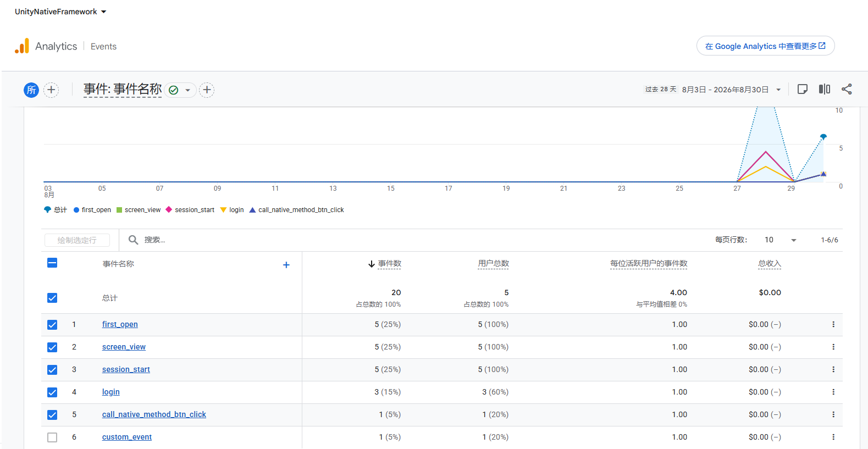Uncheck the screen_view row checkbox
The image size is (868, 449).
click(52, 347)
